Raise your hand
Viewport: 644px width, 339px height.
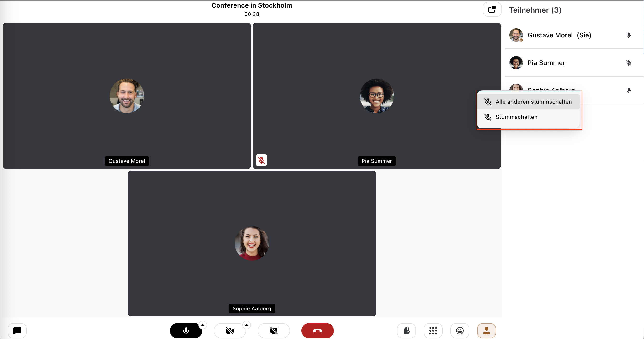pos(406,330)
